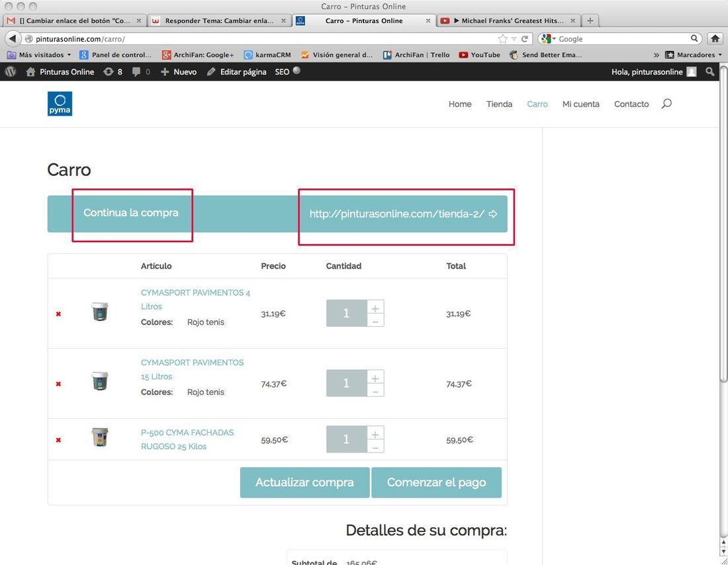Switch to Responder Tema browser tab
The height and width of the screenshot is (565, 728).
[x=220, y=21]
